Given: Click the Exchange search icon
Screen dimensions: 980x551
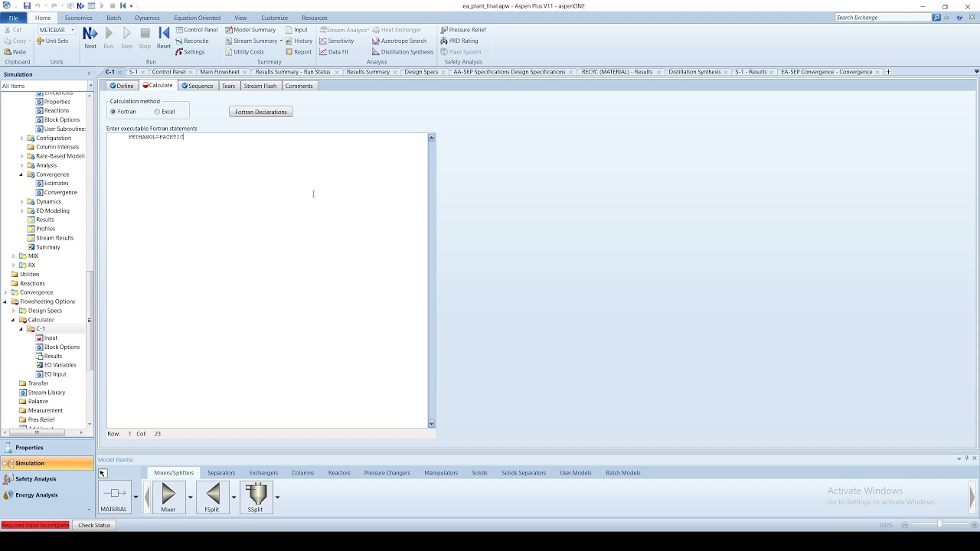Looking at the screenshot, I should click(936, 18).
